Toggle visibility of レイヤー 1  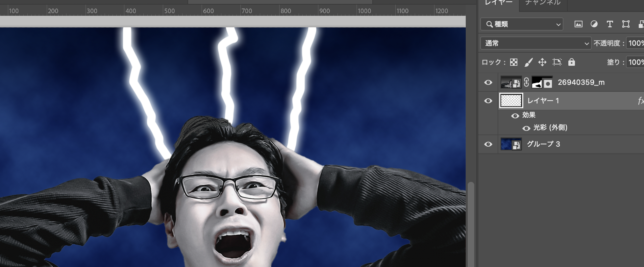[488, 101]
